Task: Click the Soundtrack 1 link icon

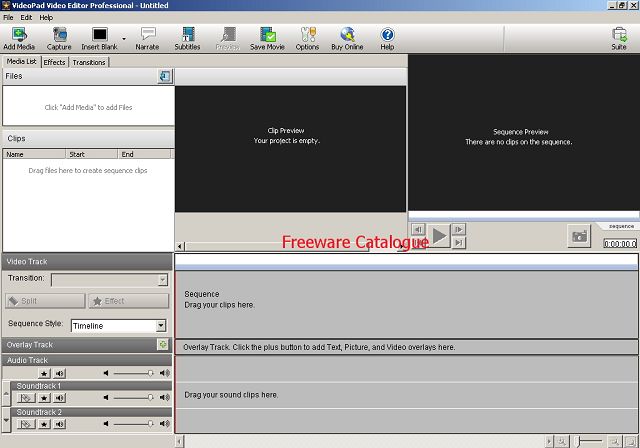Action: coord(26,398)
